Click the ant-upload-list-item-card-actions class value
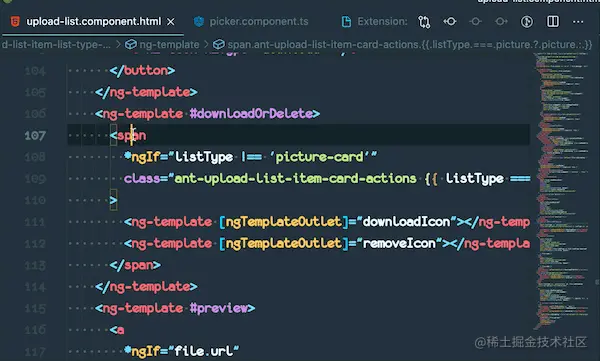Viewport: 600px width, 361px height. pyautogui.click(x=295, y=178)
